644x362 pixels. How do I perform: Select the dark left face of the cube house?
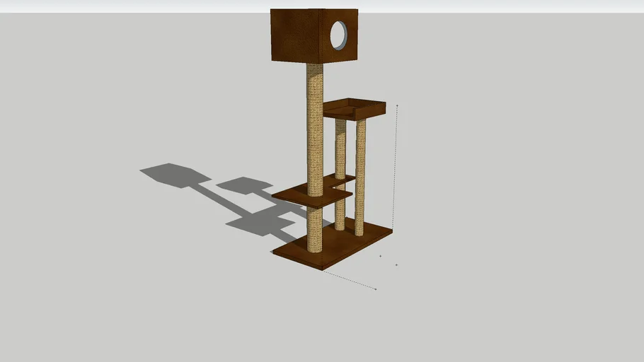click(x=296, y=35)
